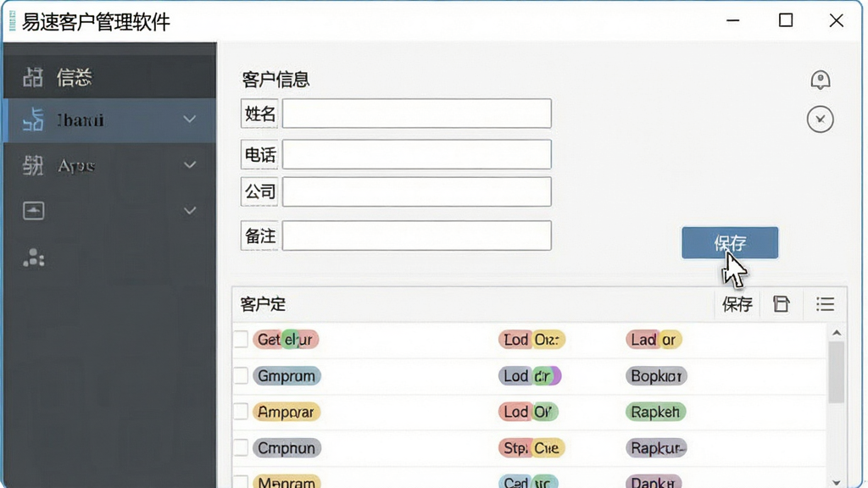Close the 易速客户管理软件 window

coord(837,20)
